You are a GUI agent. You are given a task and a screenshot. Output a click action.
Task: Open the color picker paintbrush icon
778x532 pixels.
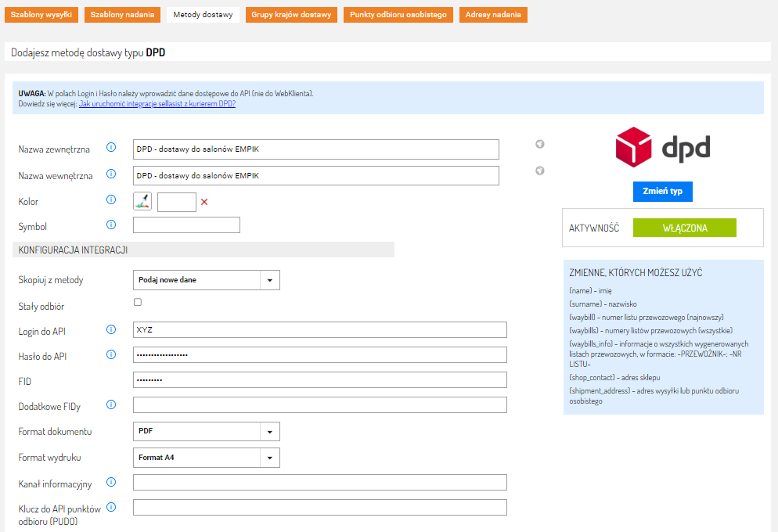142,202
